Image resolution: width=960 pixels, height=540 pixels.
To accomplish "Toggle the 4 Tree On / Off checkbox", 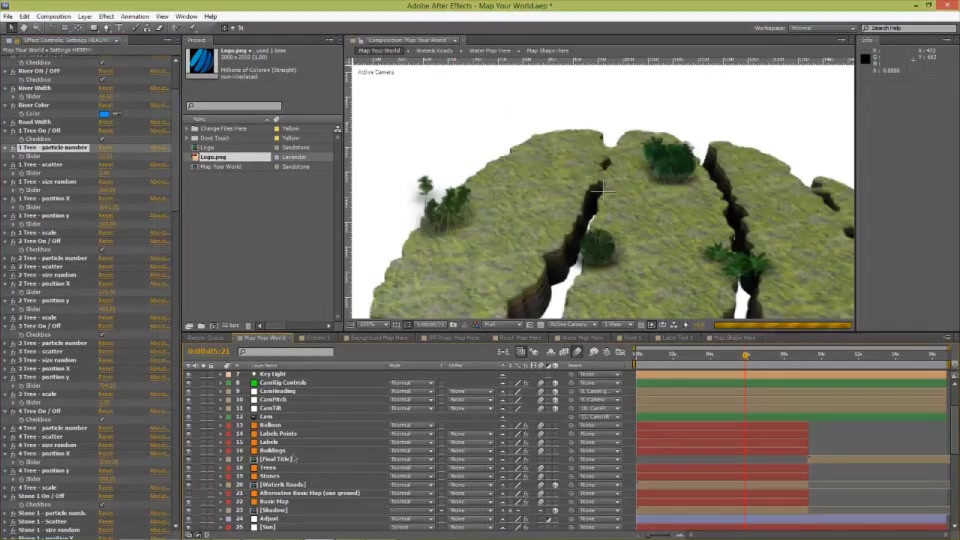I will [102, 419].
